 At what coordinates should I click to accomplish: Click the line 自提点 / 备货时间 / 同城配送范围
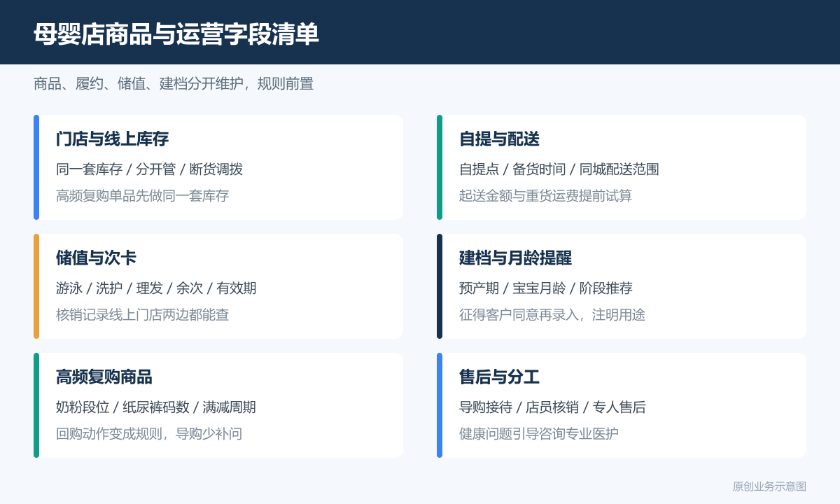click(559, 169)
